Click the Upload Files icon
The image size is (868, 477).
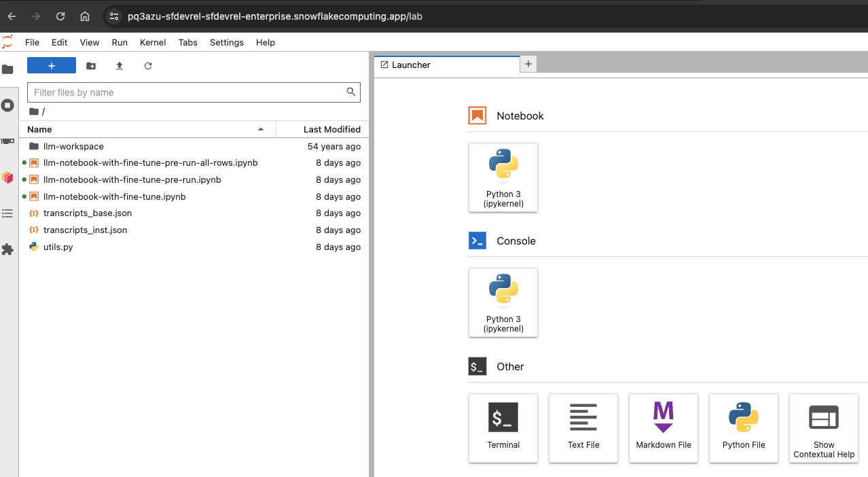(120, 66)
